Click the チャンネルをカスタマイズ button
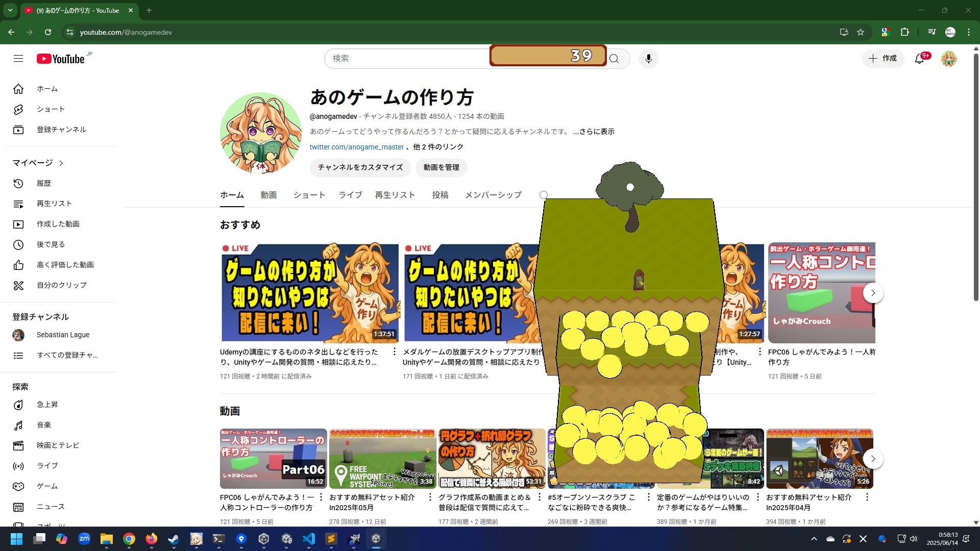 coord(359,167)
